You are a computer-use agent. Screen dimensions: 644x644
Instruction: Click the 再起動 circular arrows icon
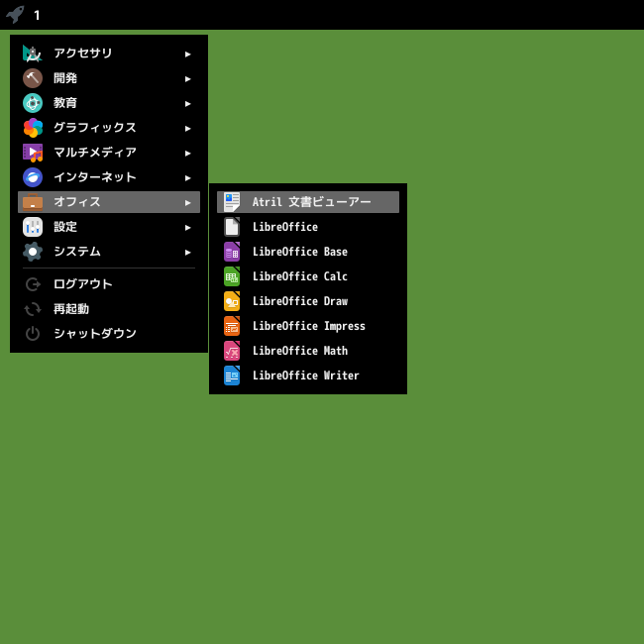point(33,309)
